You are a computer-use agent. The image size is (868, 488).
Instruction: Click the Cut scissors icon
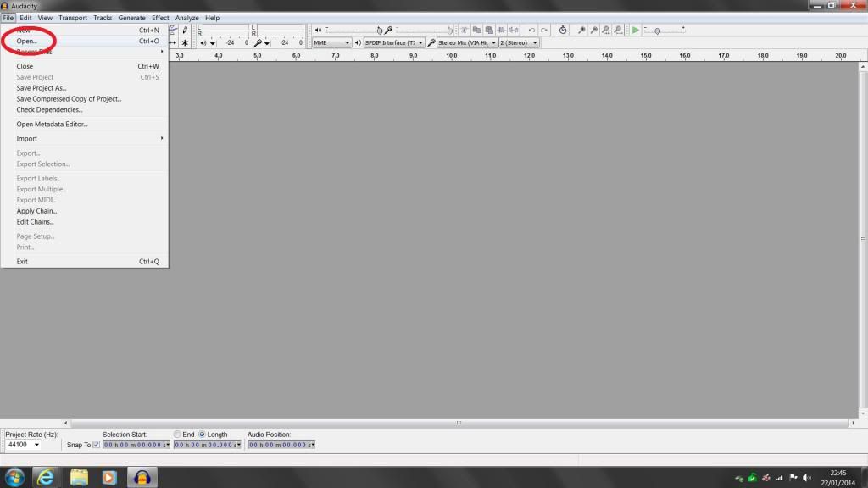click(x=464, y=30)
